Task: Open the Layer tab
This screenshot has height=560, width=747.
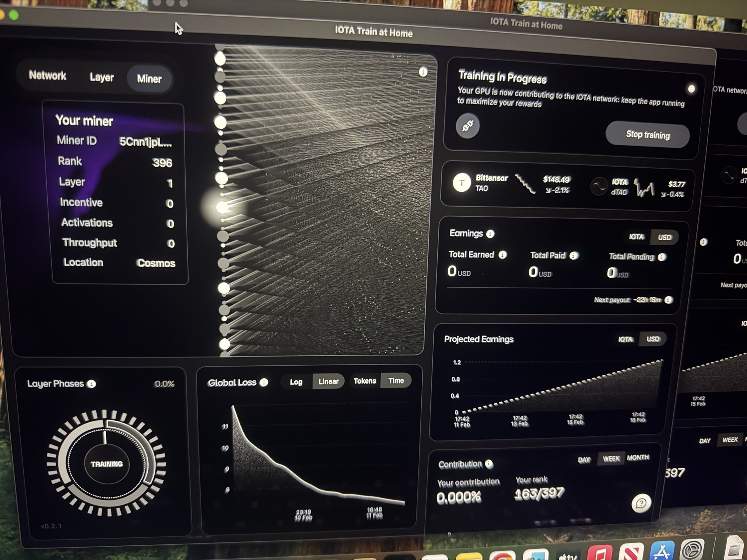Action: (102, 77)
